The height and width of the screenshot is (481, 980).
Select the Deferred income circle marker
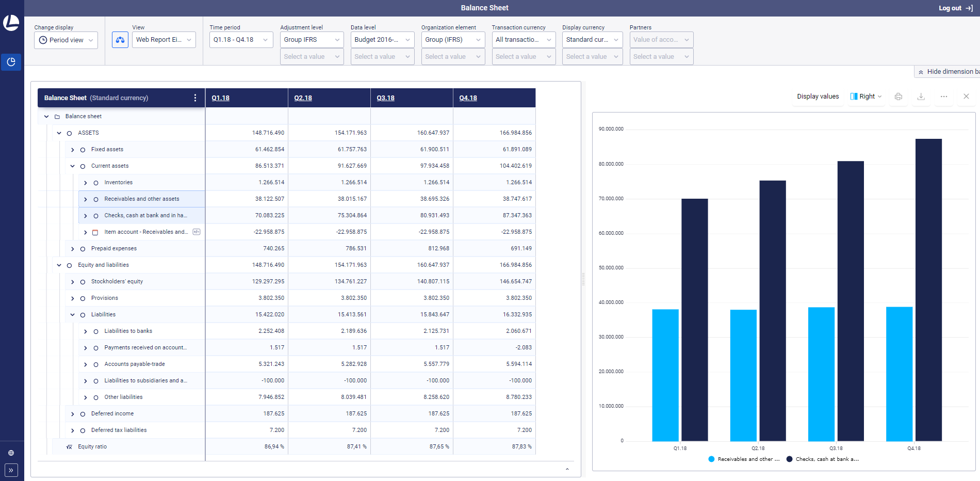(83, 414)
